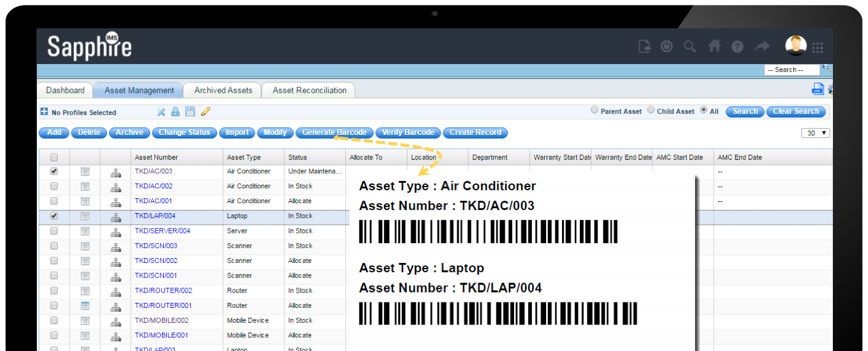The image size is (868, 351).
Task: Open hierarchy icon for TKD/AC/001
Action: [x=116, y=202]
